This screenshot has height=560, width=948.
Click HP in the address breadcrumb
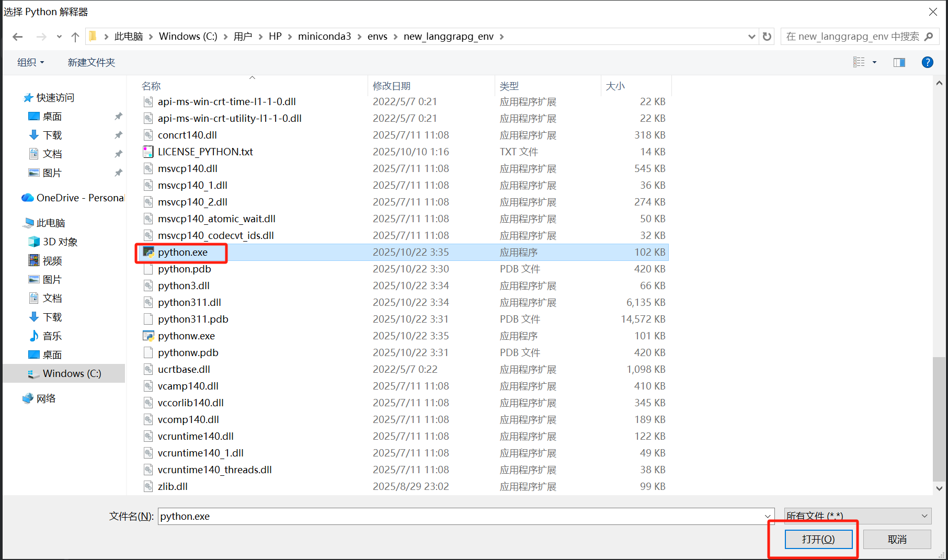(275, 37)
